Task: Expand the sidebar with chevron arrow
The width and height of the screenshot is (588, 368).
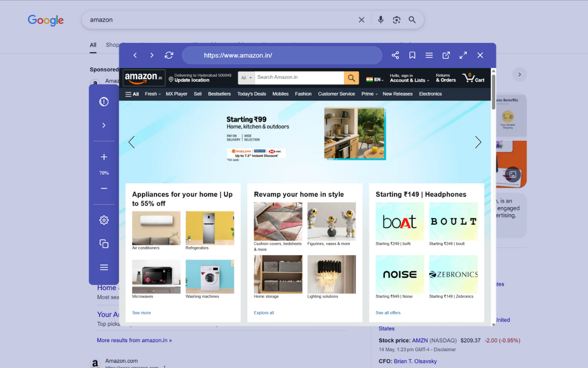Action: tap(104, 125)
